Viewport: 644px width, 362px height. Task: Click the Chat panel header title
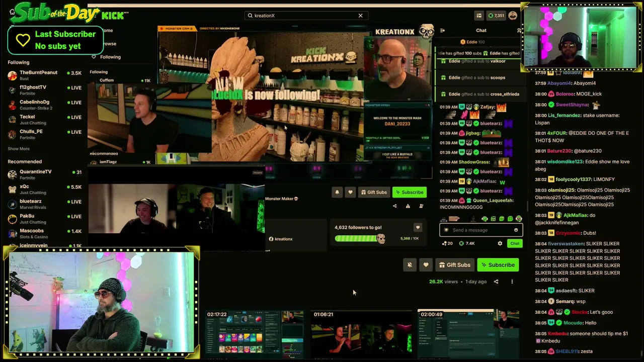[481, 30]
